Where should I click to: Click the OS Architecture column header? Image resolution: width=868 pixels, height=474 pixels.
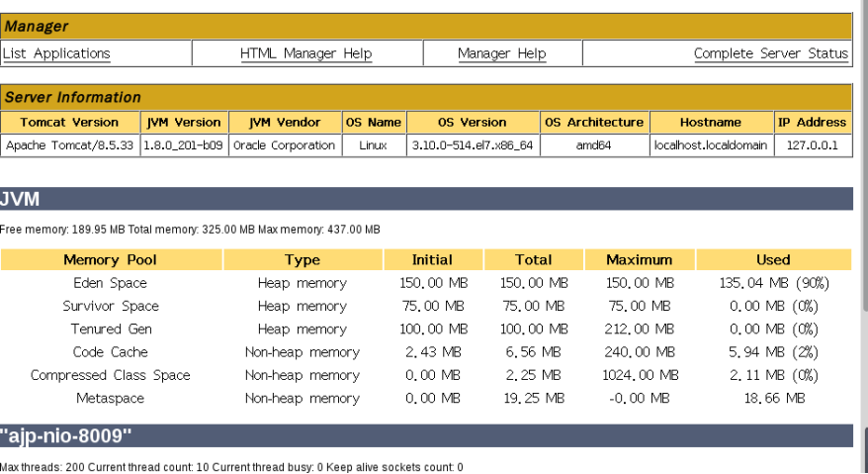click(594, 123)
